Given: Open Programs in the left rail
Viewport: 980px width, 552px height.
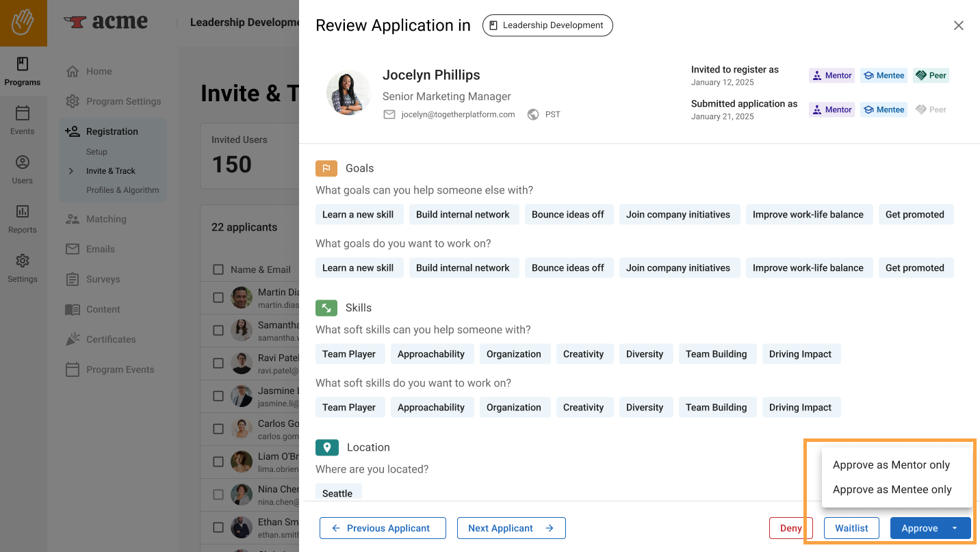Looking at the screenshot, I should click(23, 71).
